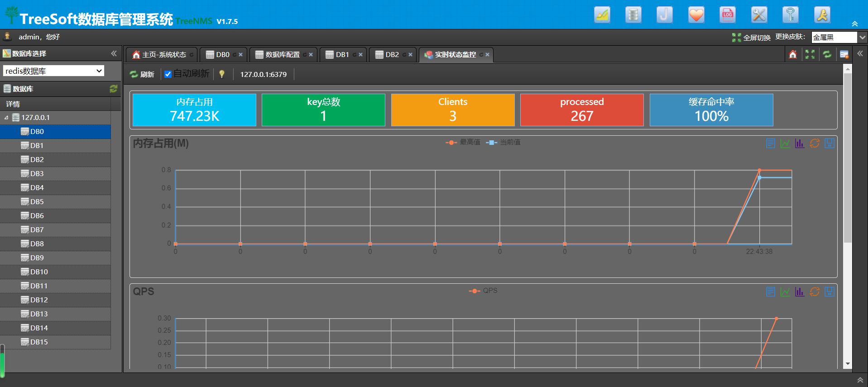Select 实时状态监控 tab
This screenshot has height=387, width=868.
pos(456,54)
